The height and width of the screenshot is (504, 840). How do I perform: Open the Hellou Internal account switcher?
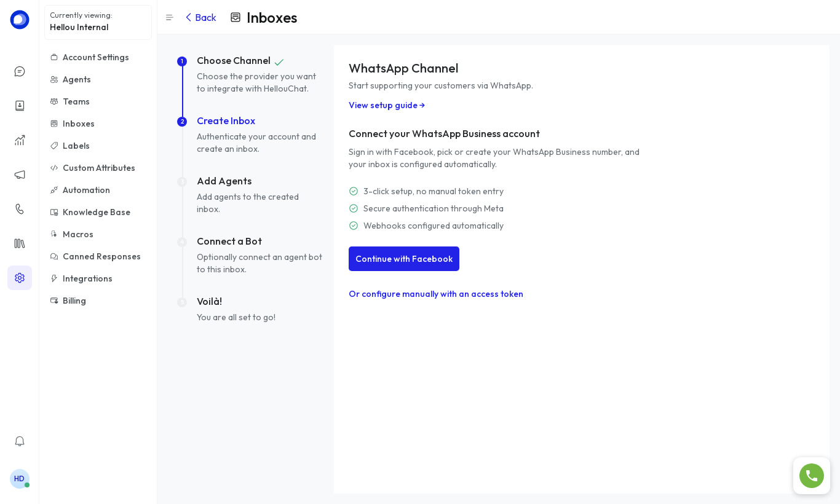pos(98,22)
